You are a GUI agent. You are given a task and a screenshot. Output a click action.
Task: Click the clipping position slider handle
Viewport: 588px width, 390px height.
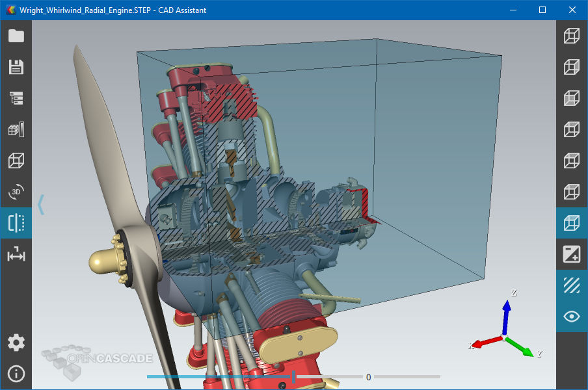tap(294, 377)
